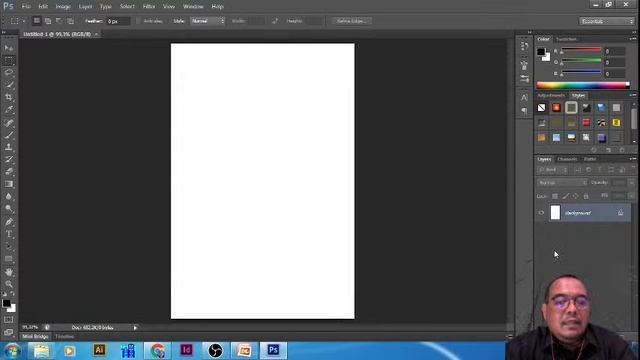The width and height of the screenshot is (640, 360).
Task: Open InDesign from the taskbar
Action: pyautogui.click(x=187, y=350)
